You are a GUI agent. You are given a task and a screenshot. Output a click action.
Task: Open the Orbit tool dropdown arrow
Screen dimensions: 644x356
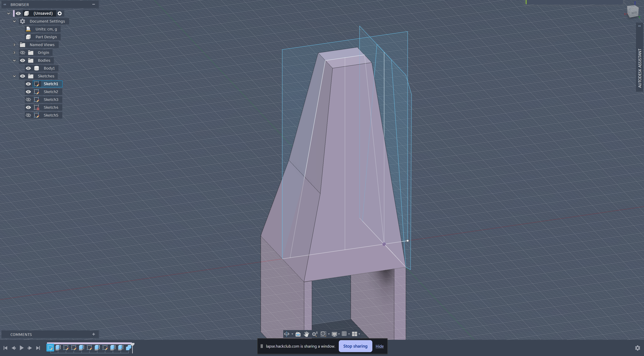coord(292,334)
